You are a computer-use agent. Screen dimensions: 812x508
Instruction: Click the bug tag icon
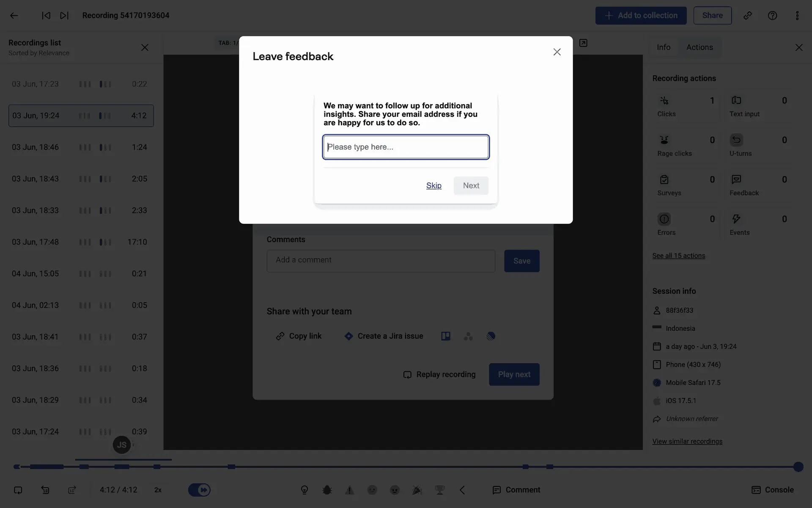327,490
